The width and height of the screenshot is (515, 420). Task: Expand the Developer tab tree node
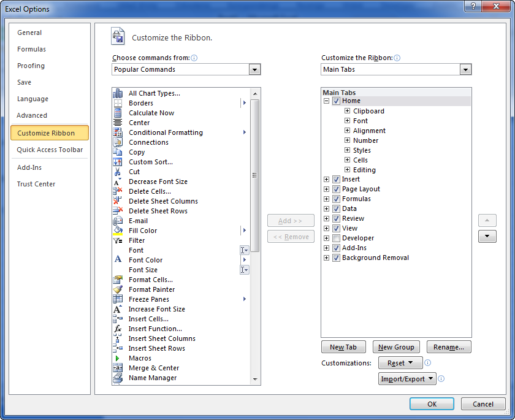[326, 238]
